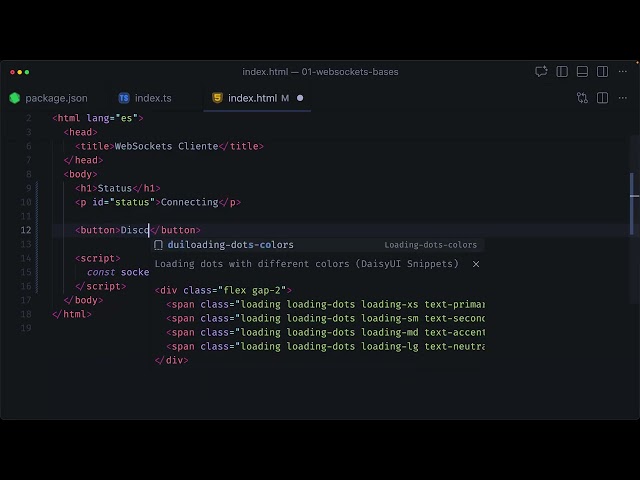Image resolution: width=640 pixels, height=480 pixels.
Task: Click the TypeScript file icon on index.ts
Action: (x=124, y=98)
